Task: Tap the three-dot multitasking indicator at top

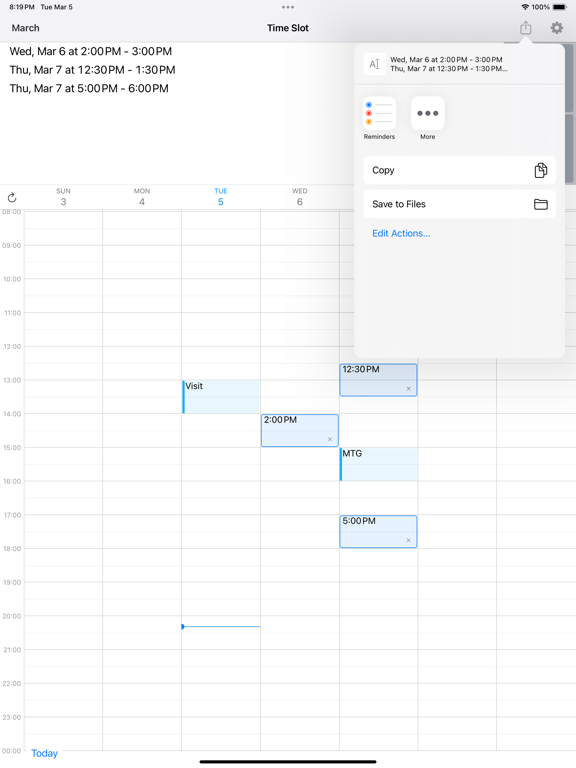Action: click(x=288, y=7)
